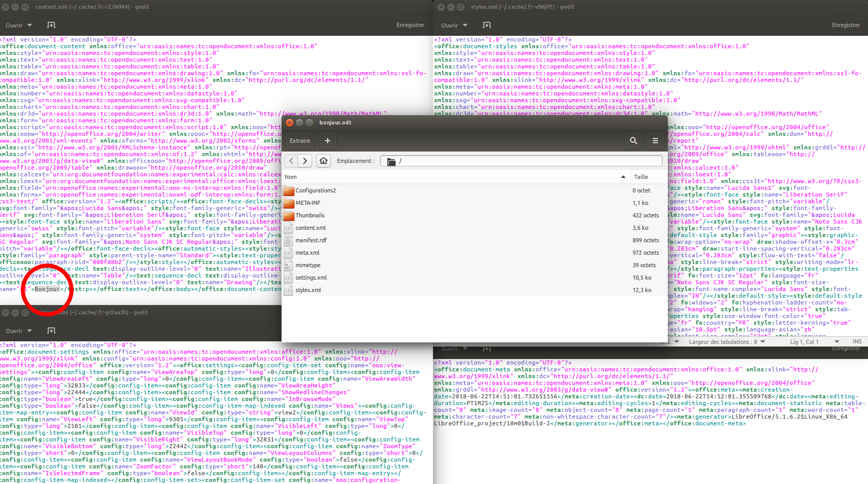Click Enregistrer in the styles.xml gedit window

[x=846, y=25]
